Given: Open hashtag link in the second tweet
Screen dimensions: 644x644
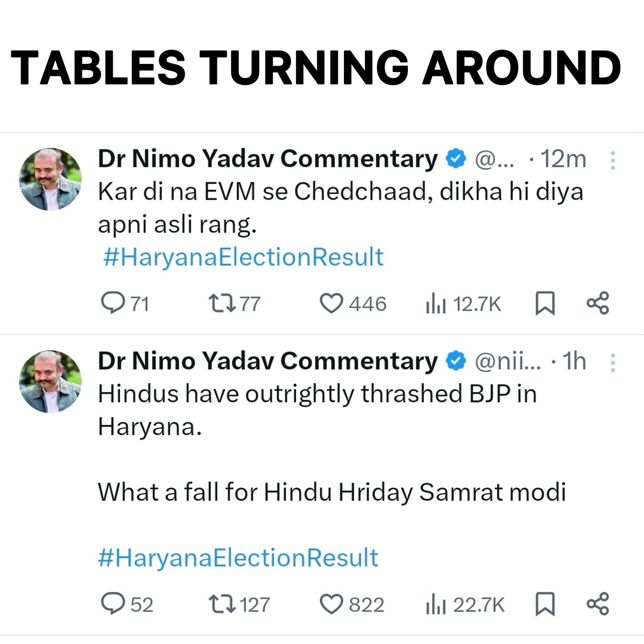Looking at the screenshot, I should click(238, 558).
